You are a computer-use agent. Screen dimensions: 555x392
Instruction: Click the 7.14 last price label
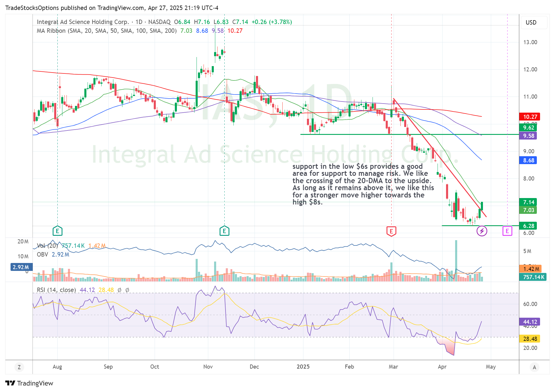[x=528, y=202]
